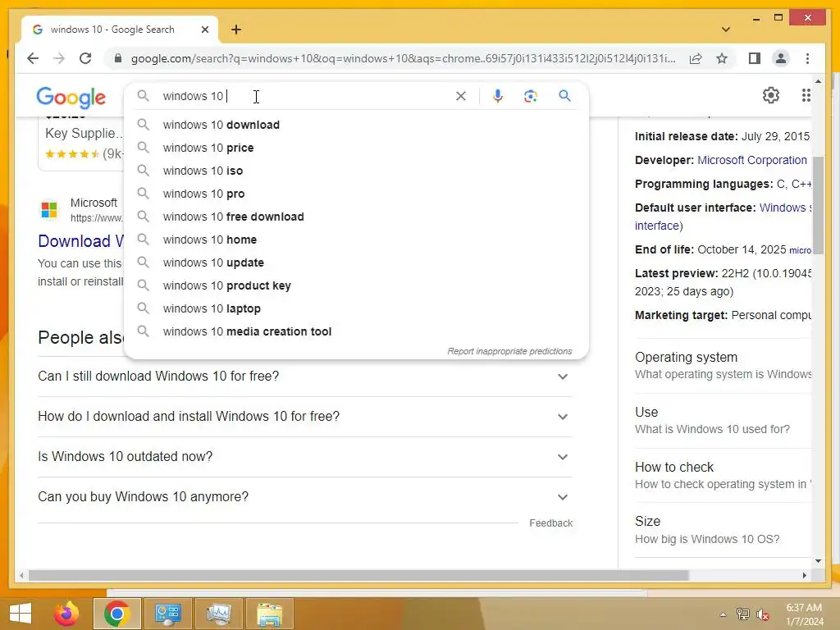Click Report inappropriate predictions
This screenshot has width=840, height=630.
coord(509,351)
